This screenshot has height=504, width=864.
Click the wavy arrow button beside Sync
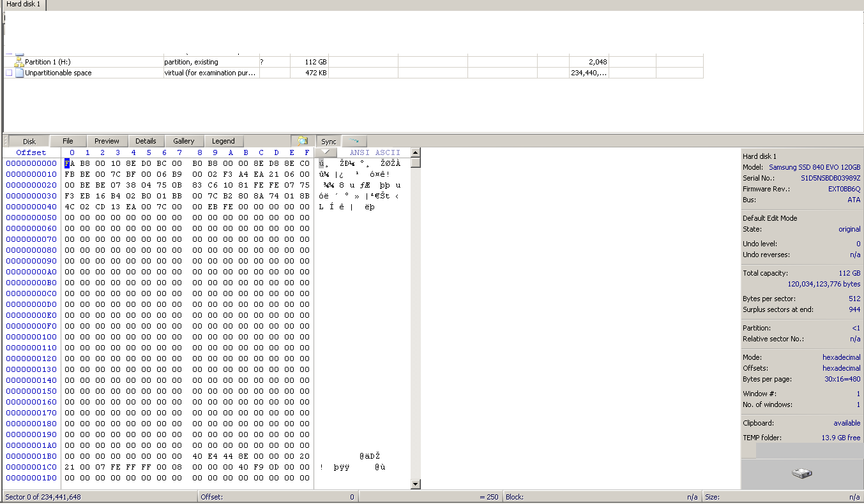click(354, 141)
